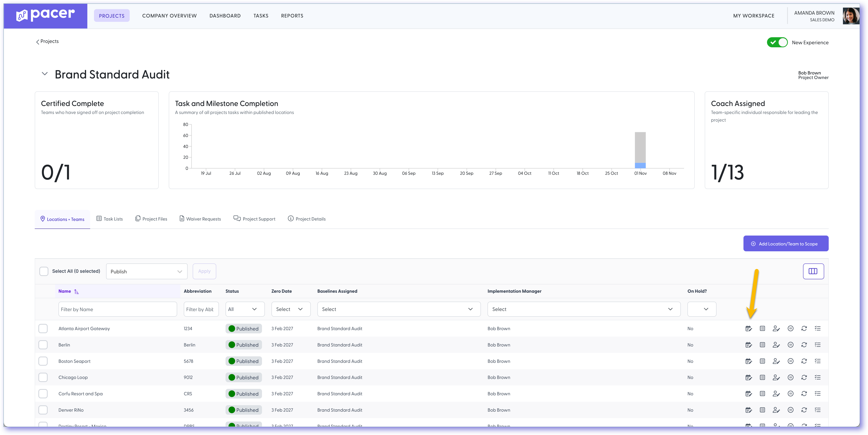
Task: Edit assigned user icon in Boston Seaport row
Action: pos(776,361)
